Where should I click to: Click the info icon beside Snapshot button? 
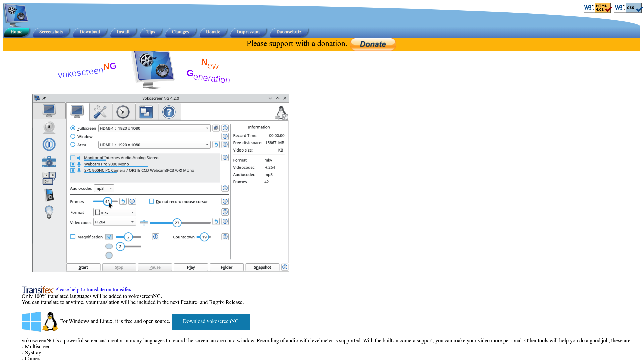(285, 267)
